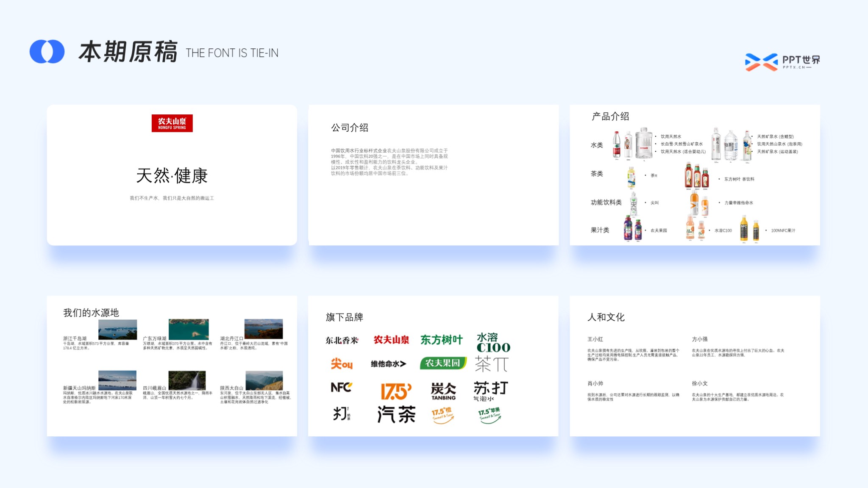The height and width of the screenshot is (488, 868).
Task: Click the THE FONT IS TIE-IN subtitle
Action: point(232,53)
